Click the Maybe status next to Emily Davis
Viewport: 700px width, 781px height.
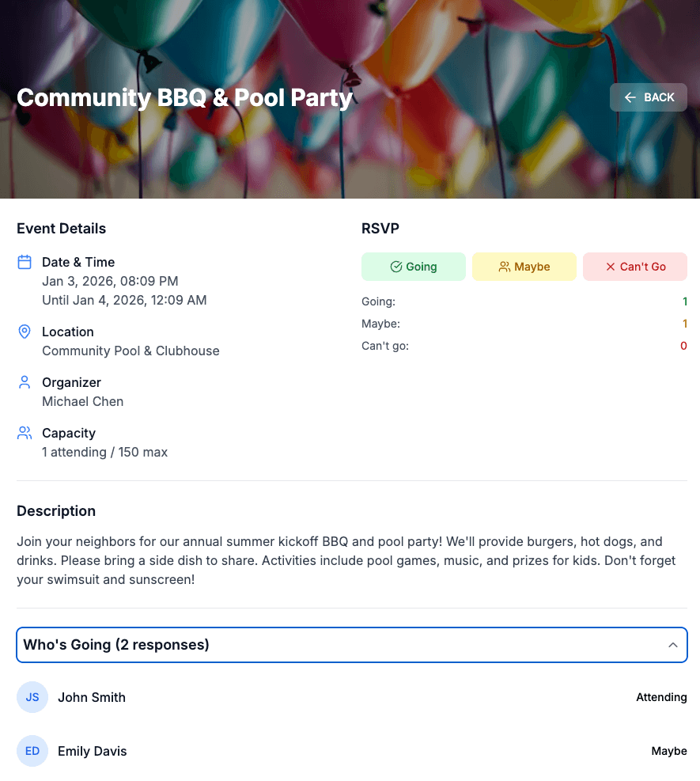click(x=669, y=751)
